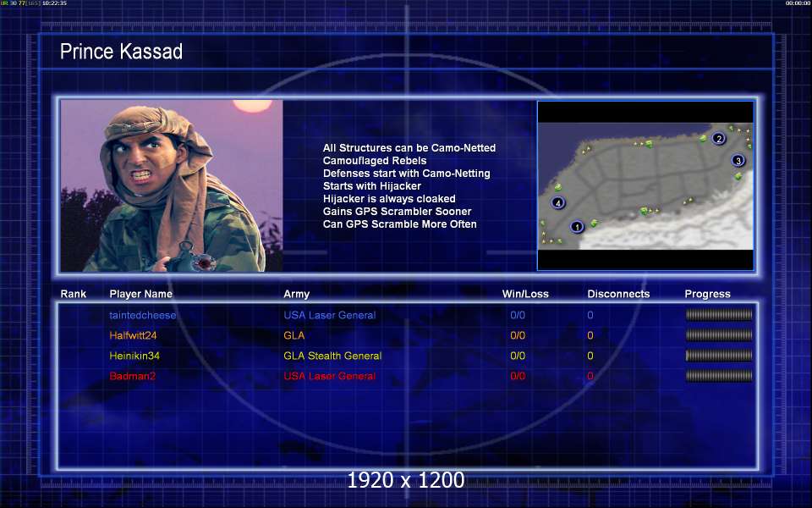Click the 00:00:00 timer at top right

coord(798,3)
